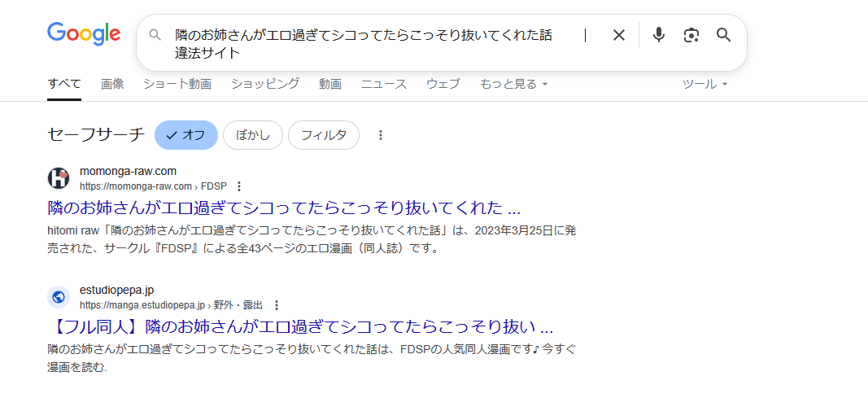
Task: Switch to the すべて tab
Action: [x=64, y=84]
